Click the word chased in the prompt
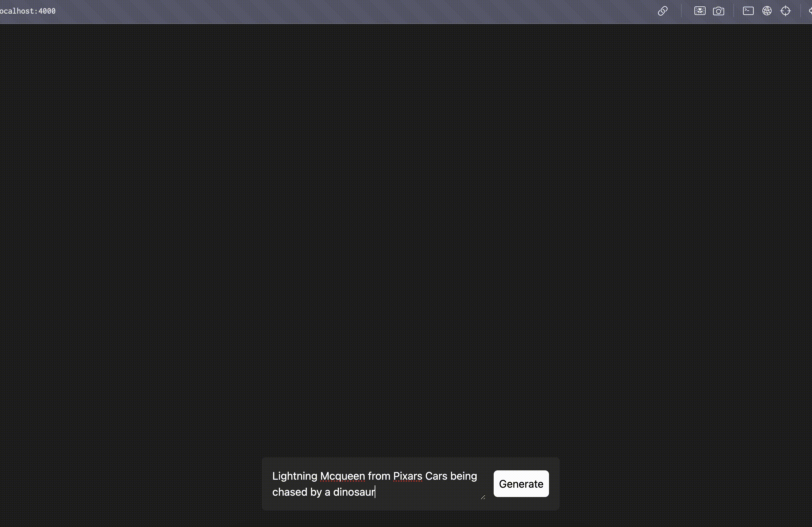Viewport: 812px width, 527px height. 290,492
